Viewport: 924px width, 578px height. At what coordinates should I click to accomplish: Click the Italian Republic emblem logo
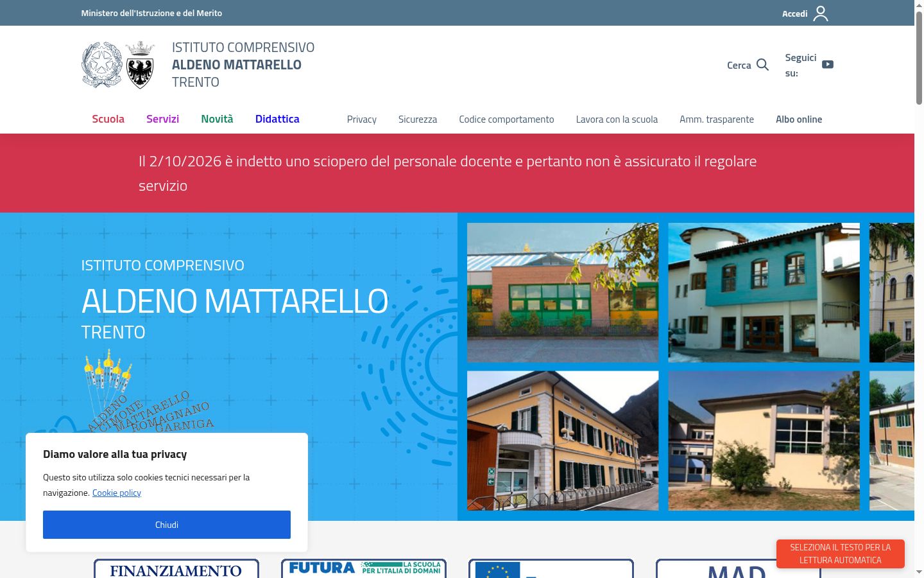(x=102, y=65)
